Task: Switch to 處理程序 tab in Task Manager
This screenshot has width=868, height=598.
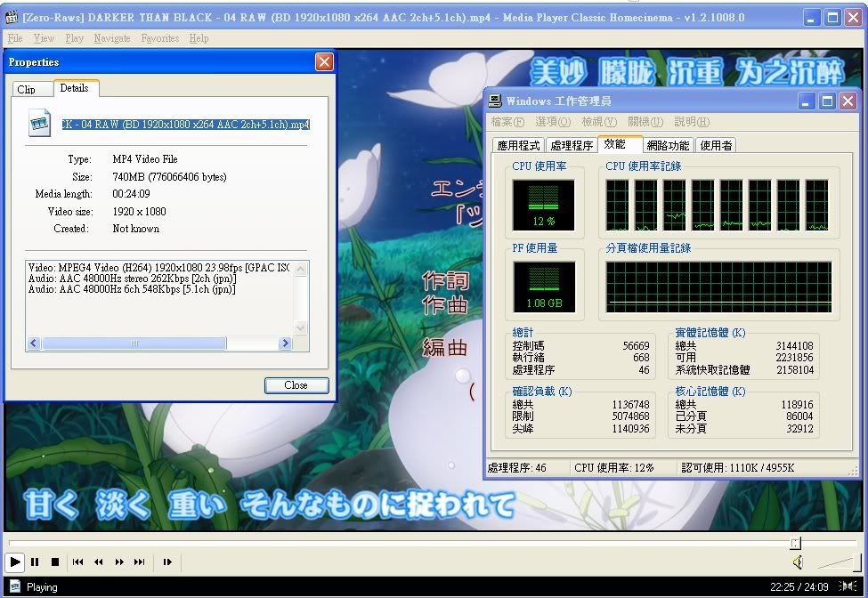Action: [572, 145]
